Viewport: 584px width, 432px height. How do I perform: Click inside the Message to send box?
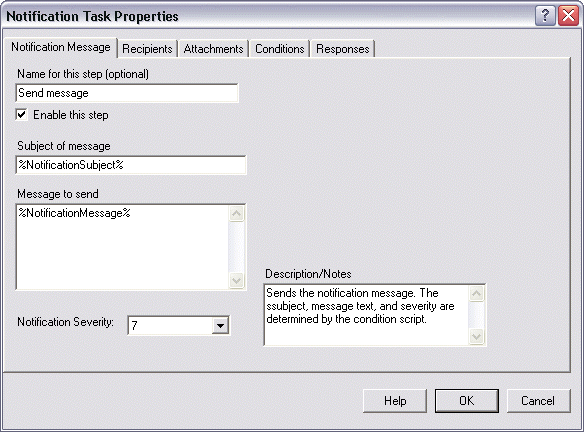coord(122,247)
